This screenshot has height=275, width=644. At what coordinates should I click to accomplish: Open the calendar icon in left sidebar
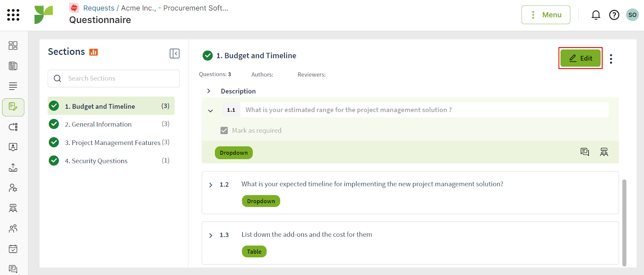(x=13, y=249)
